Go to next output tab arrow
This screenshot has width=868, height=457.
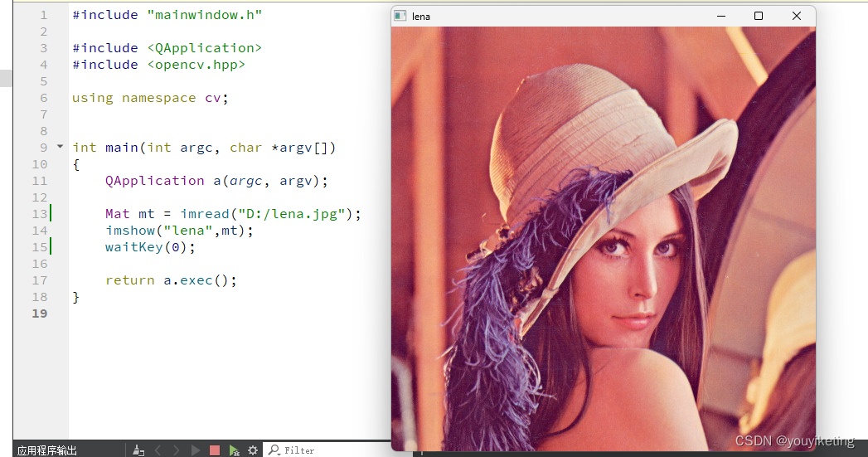176,450
